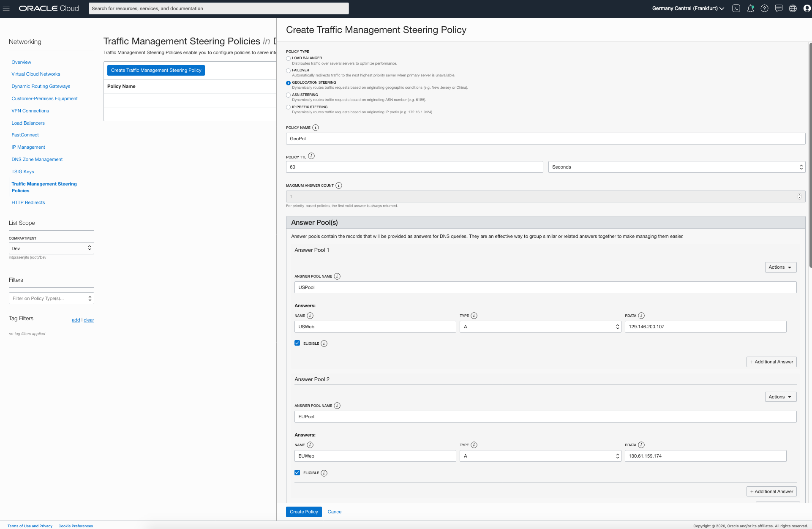Image resolution: width=812 pixels, height=529 pixels.
Task: Go to DNS Zone Management in sidebar
Action: [37, 159]
